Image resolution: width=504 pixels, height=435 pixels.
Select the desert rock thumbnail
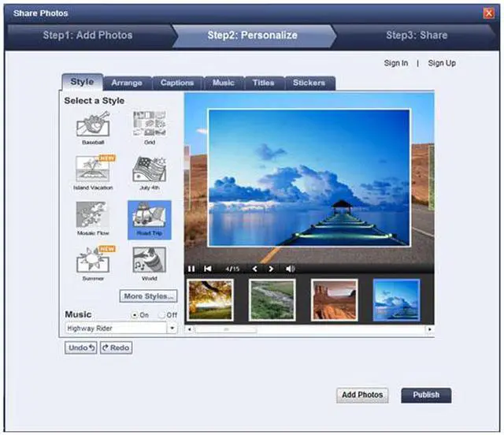(334, 299)
